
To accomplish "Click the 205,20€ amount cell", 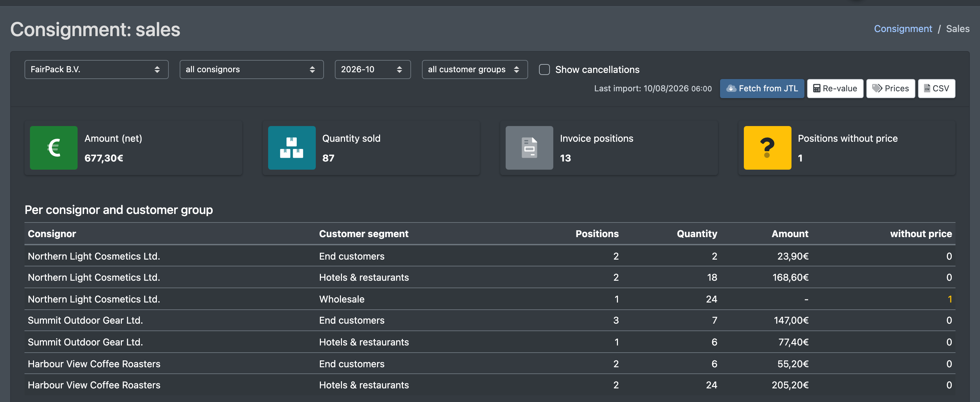I will [x=790, y=385].
